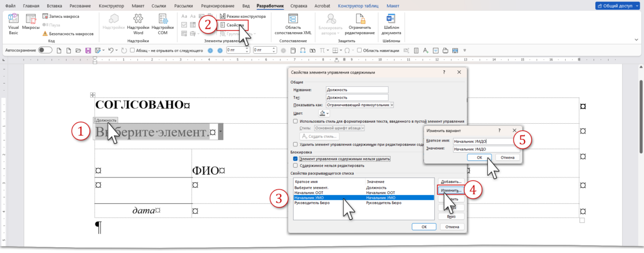Image resolution: width=644 pixels, height=253 pixels.
Task: Click the Добавить... button
Action: (451, 182)
